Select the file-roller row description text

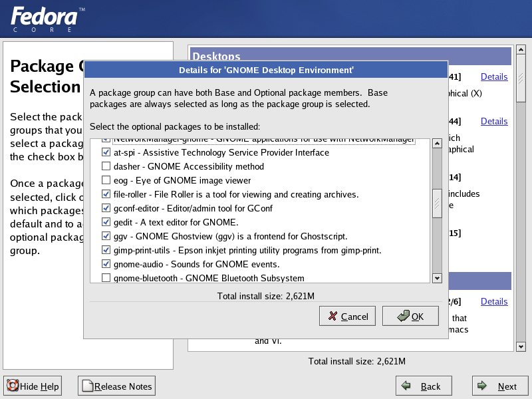click(256, 194)
